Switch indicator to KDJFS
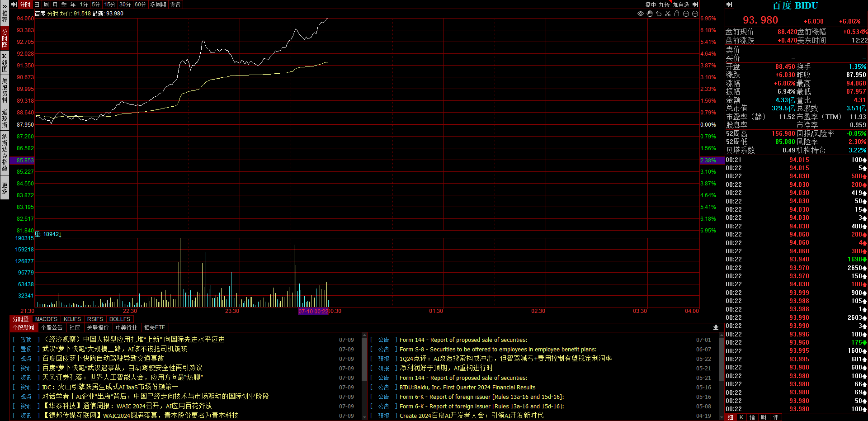The width and height of the screenshot is (868, 421). pyautogui.click(x=72, y=319)
